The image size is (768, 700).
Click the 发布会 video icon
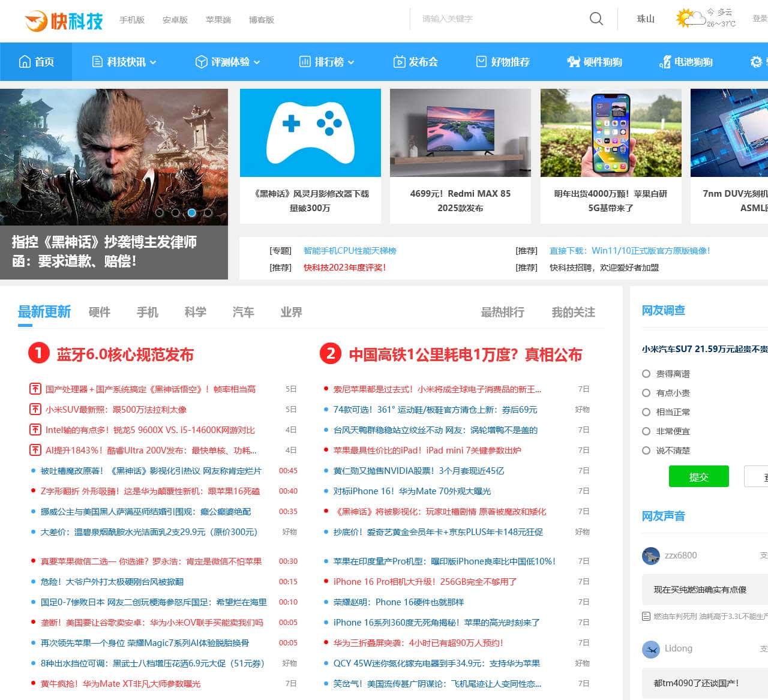pos(399,62)
